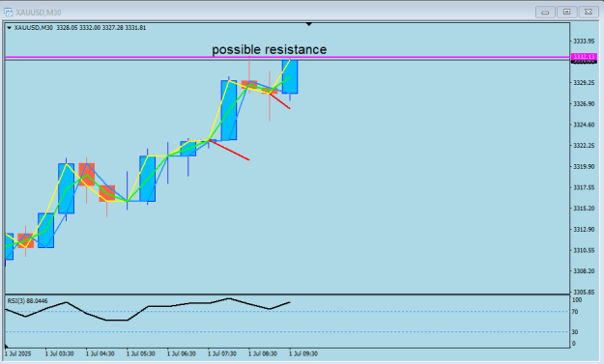
Task: Click the RSI(3) 88.0446 indicator label
Action: (x=27, y=301)
